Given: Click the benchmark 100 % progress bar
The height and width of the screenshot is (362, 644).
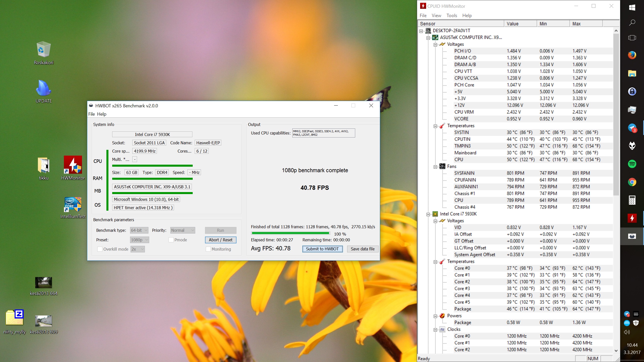Looking at the screenshot, I should [x=290, y=233].
